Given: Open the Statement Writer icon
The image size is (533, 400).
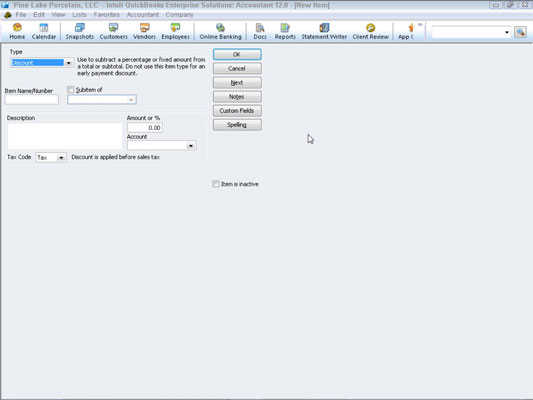Looking at the screenshot, I should [324, 31].
